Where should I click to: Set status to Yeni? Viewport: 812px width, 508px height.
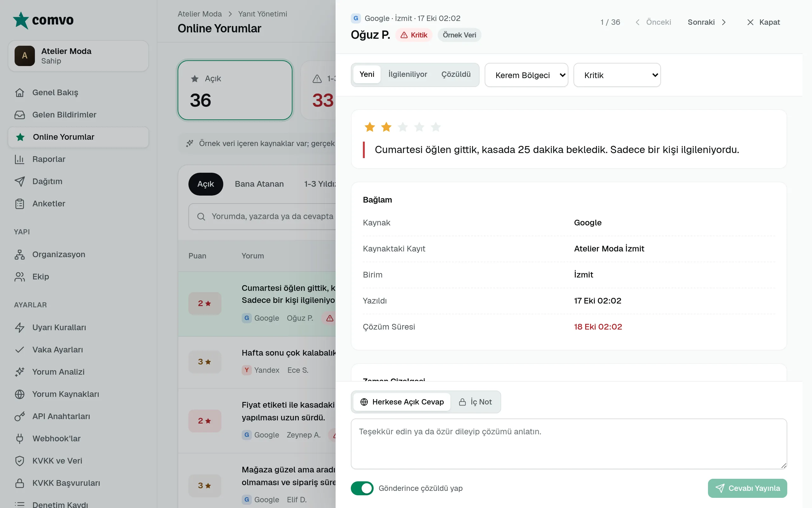coord(367,74)
